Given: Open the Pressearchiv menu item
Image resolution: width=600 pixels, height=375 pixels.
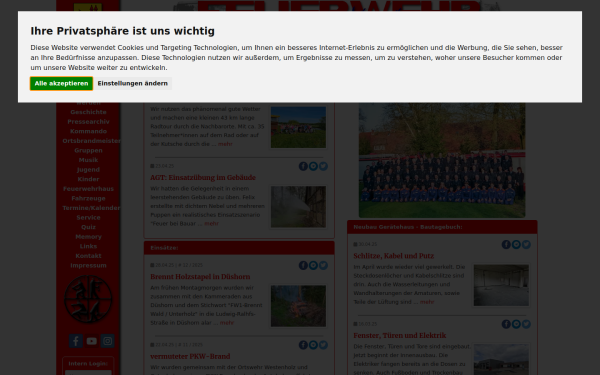Looking at the screenshot, I should (88, 122).
